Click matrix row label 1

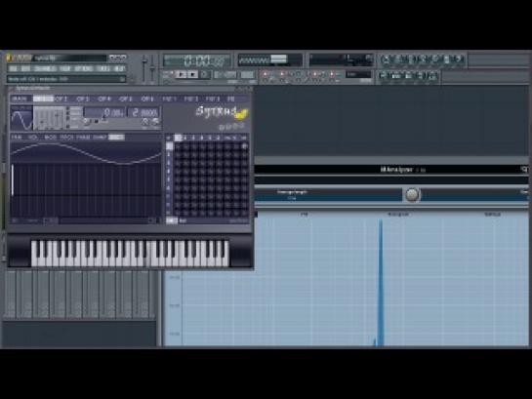[169, 146]
